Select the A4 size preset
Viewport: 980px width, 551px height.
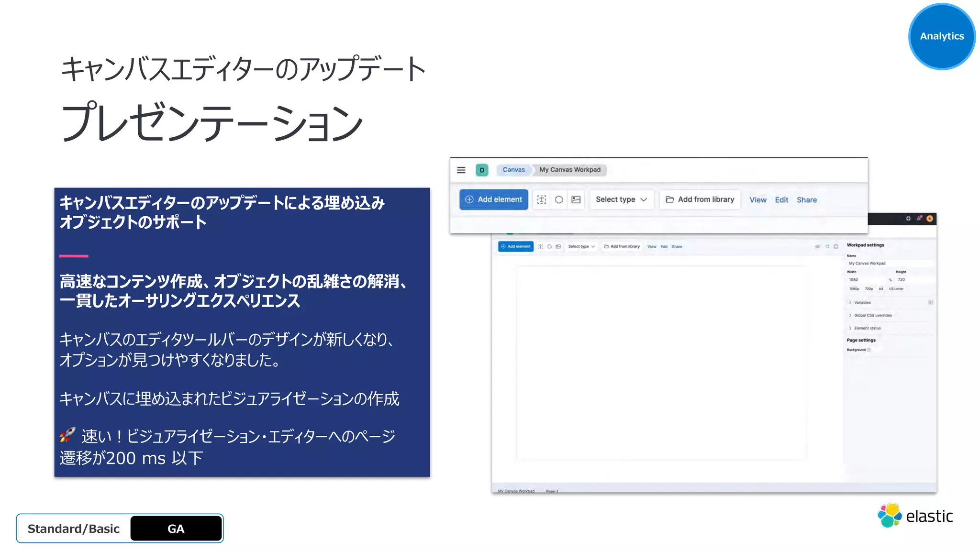pyautogui.click(x=881, y=289)
